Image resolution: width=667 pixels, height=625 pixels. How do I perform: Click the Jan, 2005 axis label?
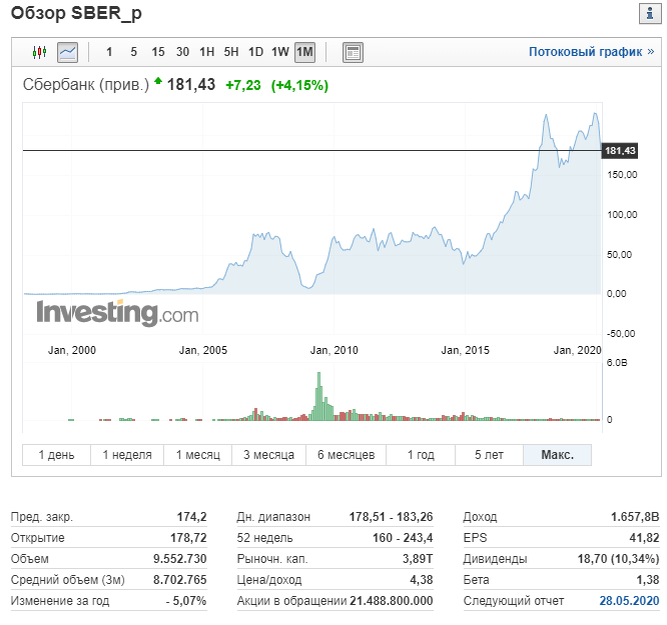click(x=203, y=350)
